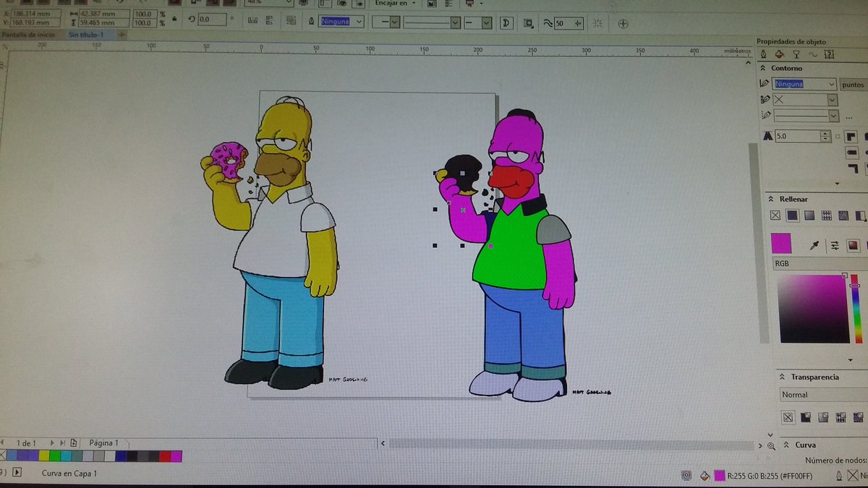Collapse the Rellenar section

pos(771,199)
